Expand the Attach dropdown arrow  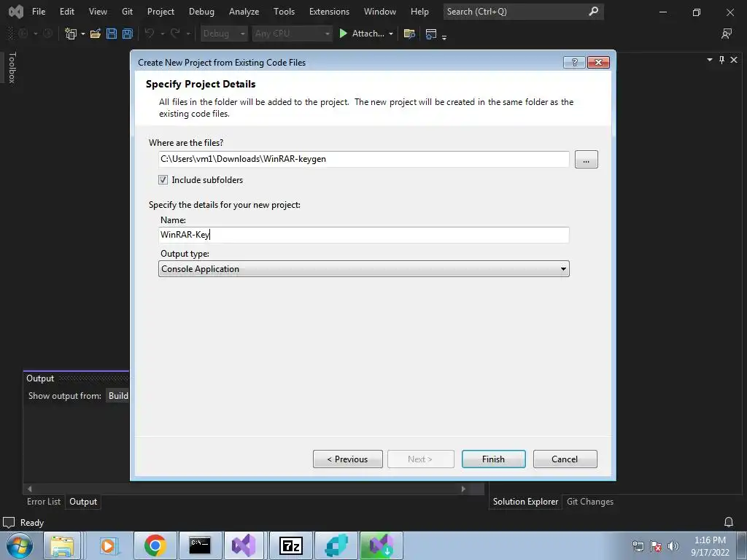(391, 34)
